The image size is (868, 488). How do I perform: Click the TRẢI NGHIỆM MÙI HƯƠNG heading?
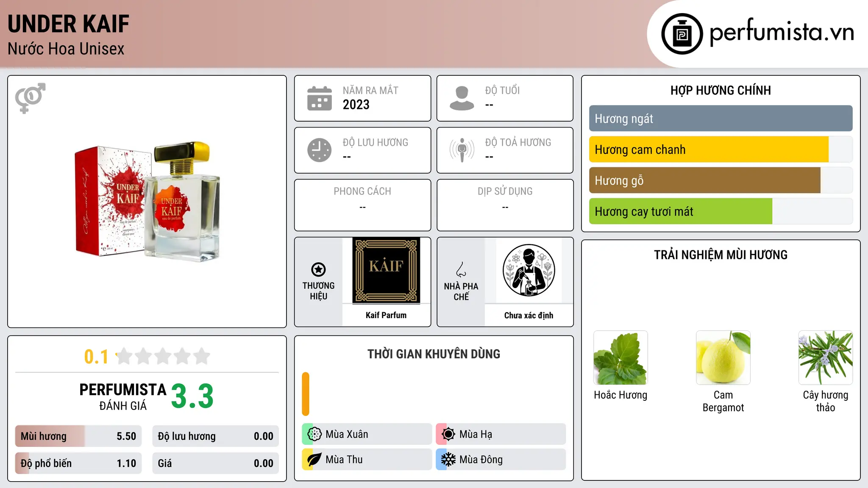[x=721, y=255]
